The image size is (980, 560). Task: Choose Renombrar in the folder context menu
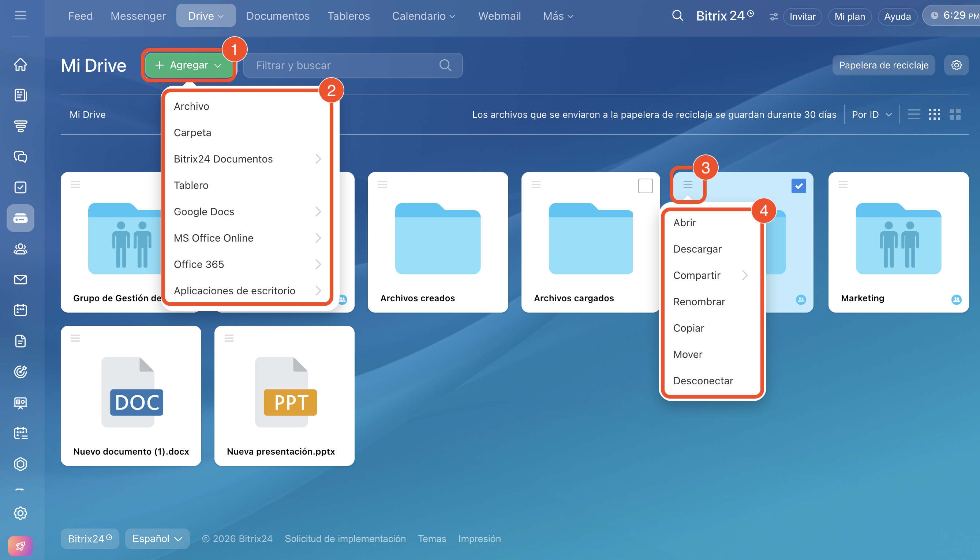(x=699, y=302)
